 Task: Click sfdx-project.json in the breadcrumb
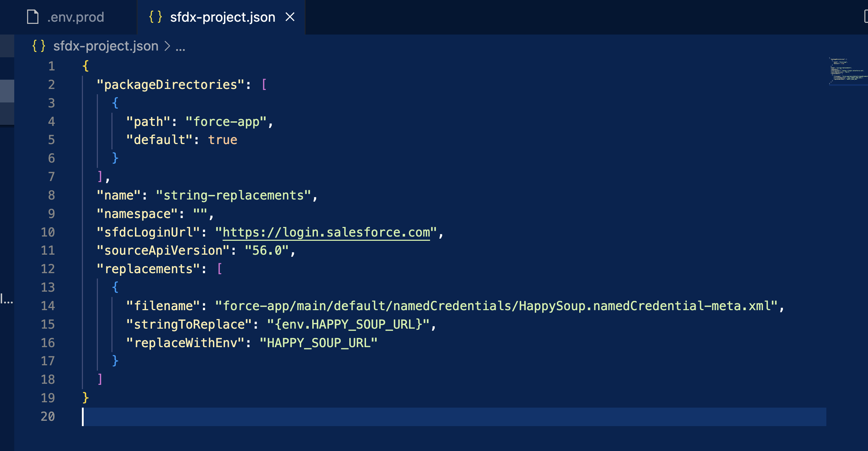[x=106, y=46]
